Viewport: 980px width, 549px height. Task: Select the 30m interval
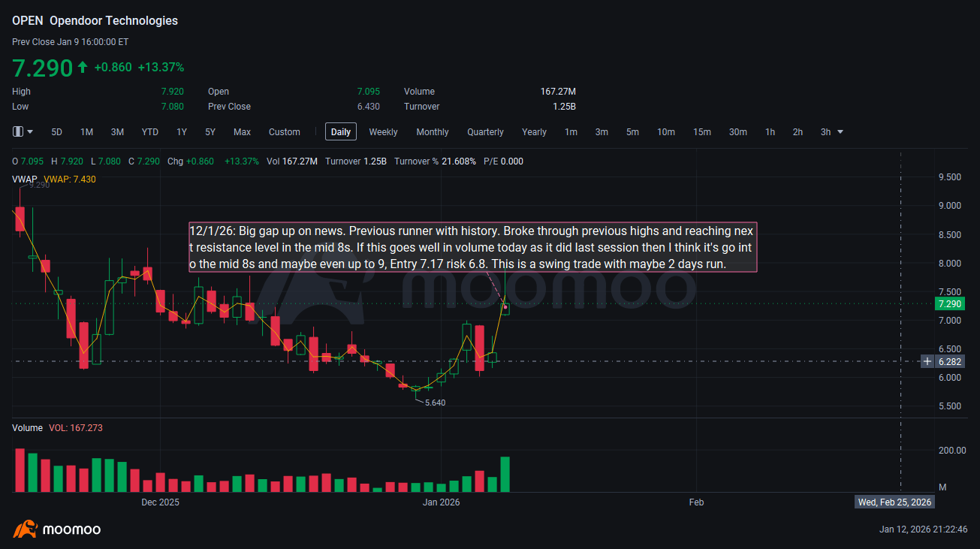point(738,132)
